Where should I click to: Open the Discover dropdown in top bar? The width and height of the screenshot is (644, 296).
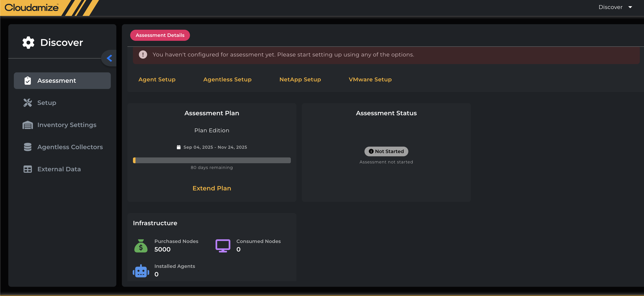point(615,7)
